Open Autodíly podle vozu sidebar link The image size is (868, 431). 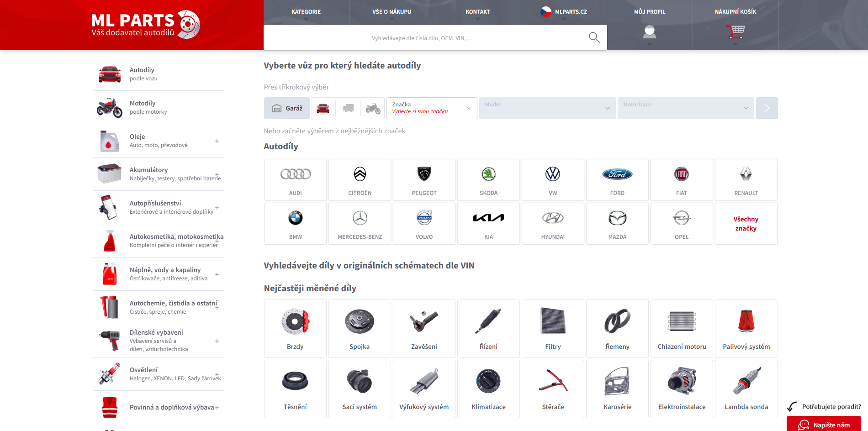point(158,74)
